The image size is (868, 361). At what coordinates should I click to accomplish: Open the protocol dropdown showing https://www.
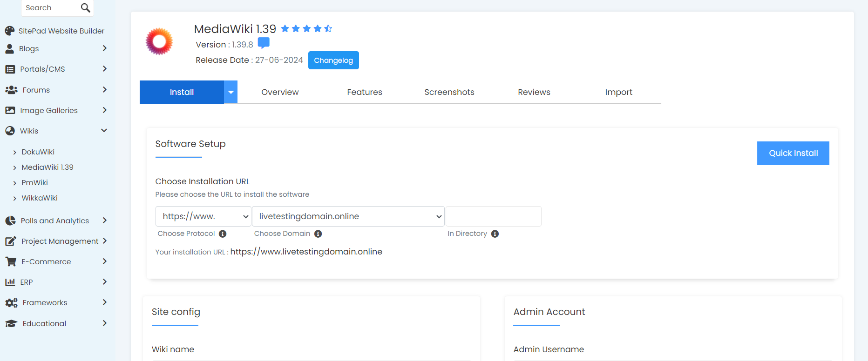pyautogui.click(x=203, y=216)
